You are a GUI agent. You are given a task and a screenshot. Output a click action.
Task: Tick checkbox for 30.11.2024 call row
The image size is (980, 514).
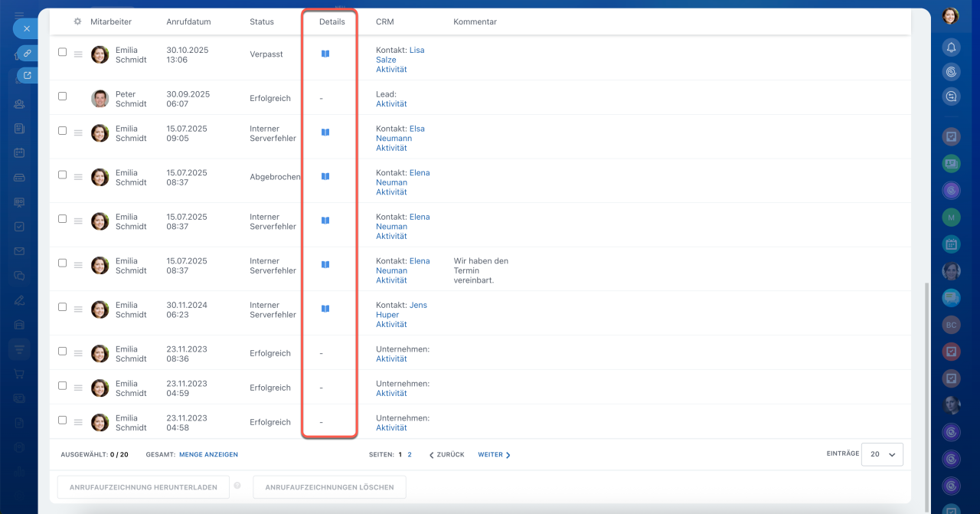(63, 307)
